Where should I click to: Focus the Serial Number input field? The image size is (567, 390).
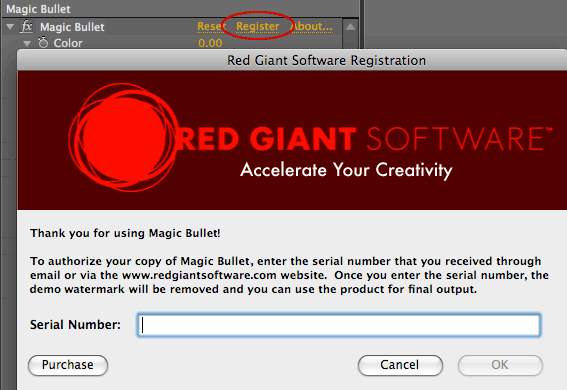tap(339, 325)
